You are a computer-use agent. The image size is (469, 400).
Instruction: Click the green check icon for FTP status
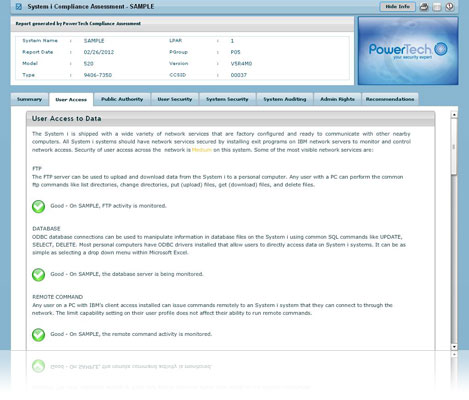coord(38,206)
